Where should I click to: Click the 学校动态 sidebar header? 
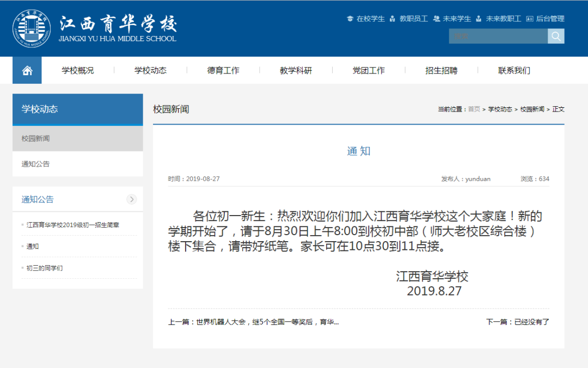coord(78,109)
